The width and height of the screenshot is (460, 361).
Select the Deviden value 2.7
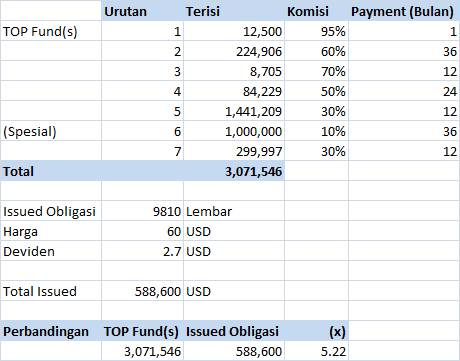coord(142,251)
